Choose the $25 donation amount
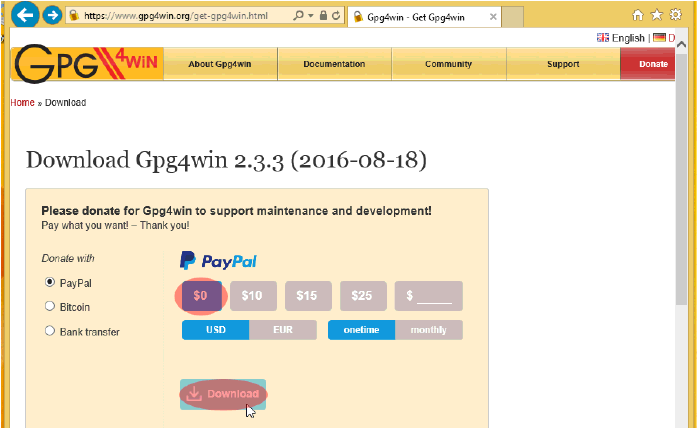Image resolution: width=697 pixels, height=429 pixels. click(x=363, y=296)
